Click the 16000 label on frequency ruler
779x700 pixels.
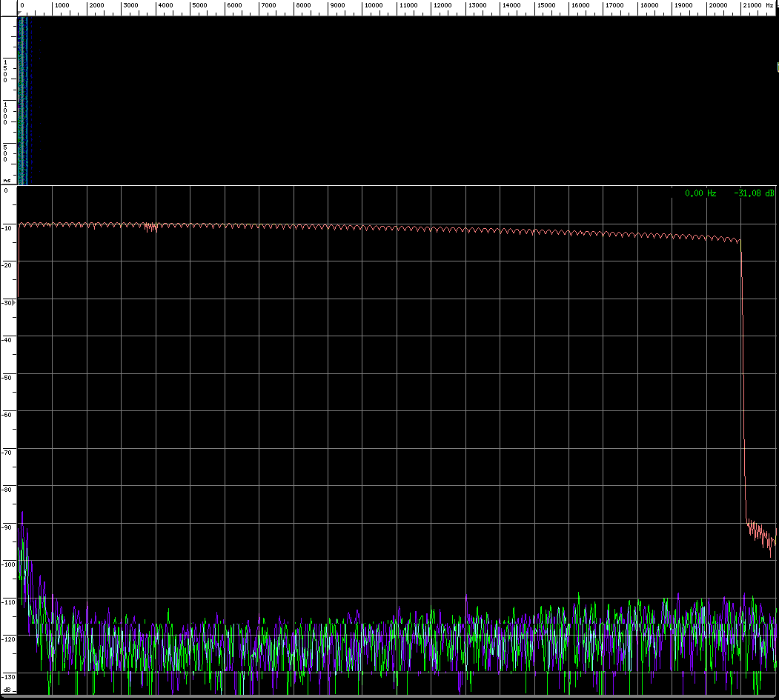pos(580,5)
